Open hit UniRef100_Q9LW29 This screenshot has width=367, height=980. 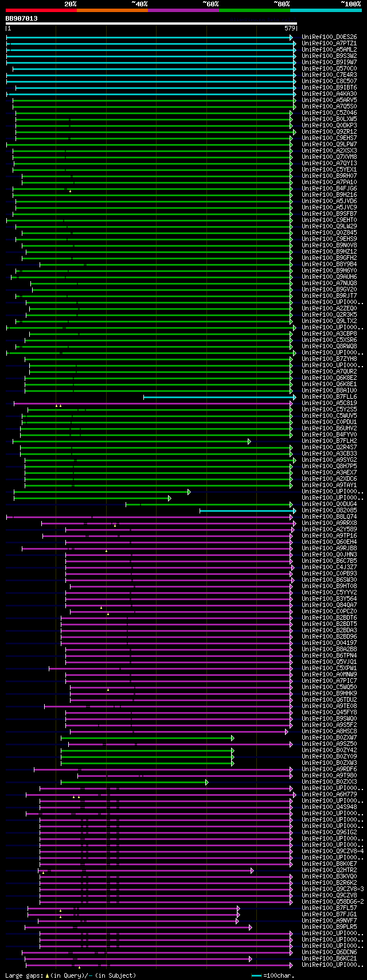click(329, 227)
